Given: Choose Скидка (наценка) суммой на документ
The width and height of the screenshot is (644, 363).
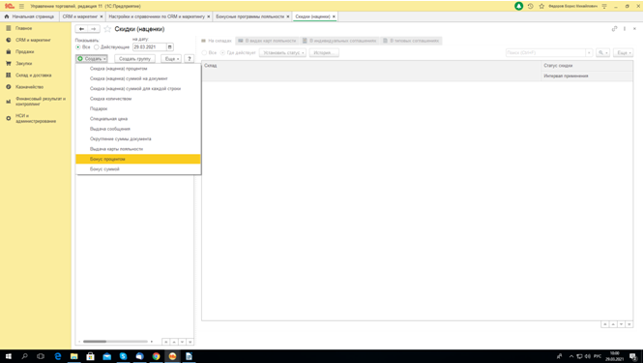Looking at the screenshot, I should click(138, 78).
